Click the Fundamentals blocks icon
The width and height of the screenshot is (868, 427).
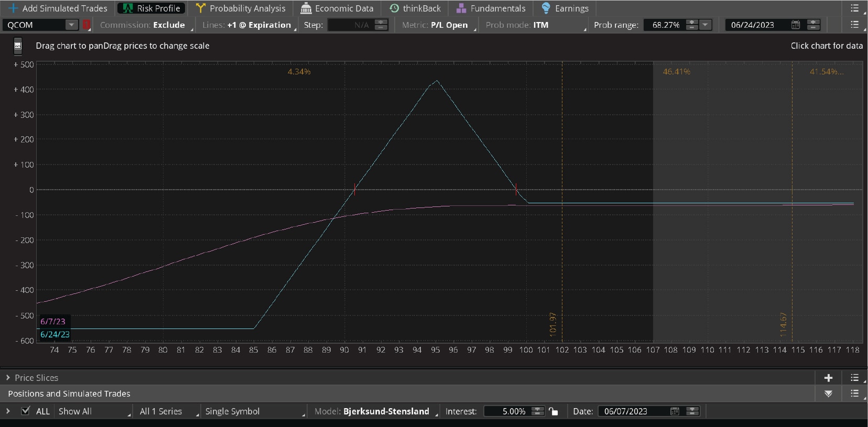(461, 8)
